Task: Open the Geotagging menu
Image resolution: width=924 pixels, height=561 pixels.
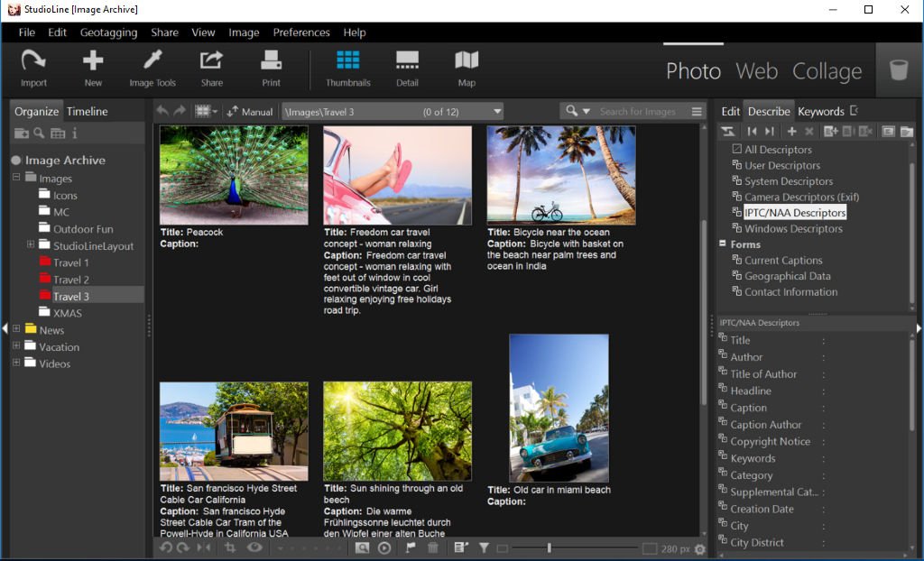Action: click(108, 32)
